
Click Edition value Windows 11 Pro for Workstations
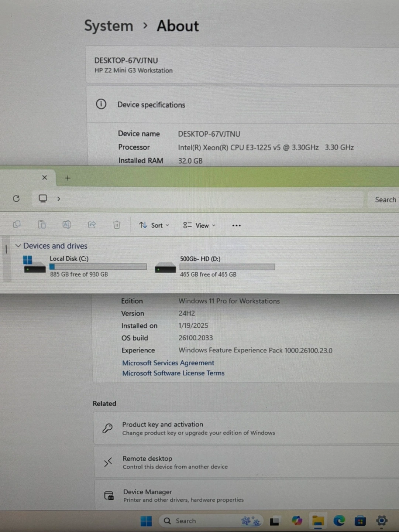click(x=229, y=301)
